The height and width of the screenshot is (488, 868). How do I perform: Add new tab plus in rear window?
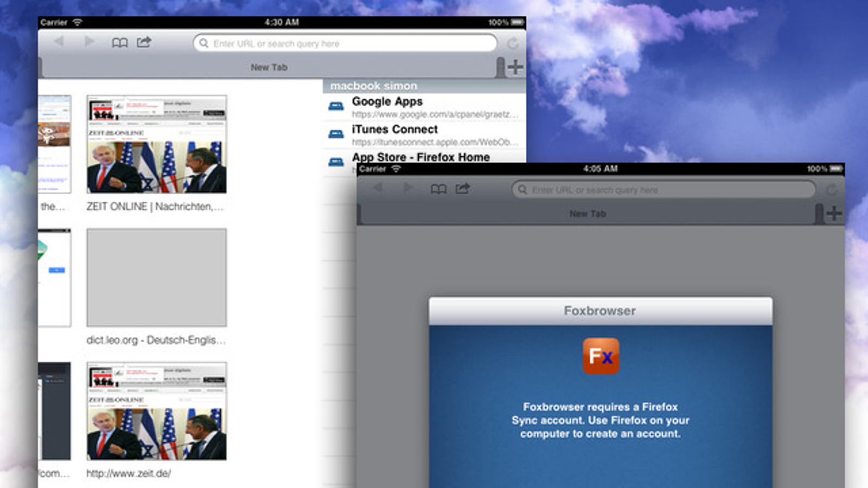[515, 67]
